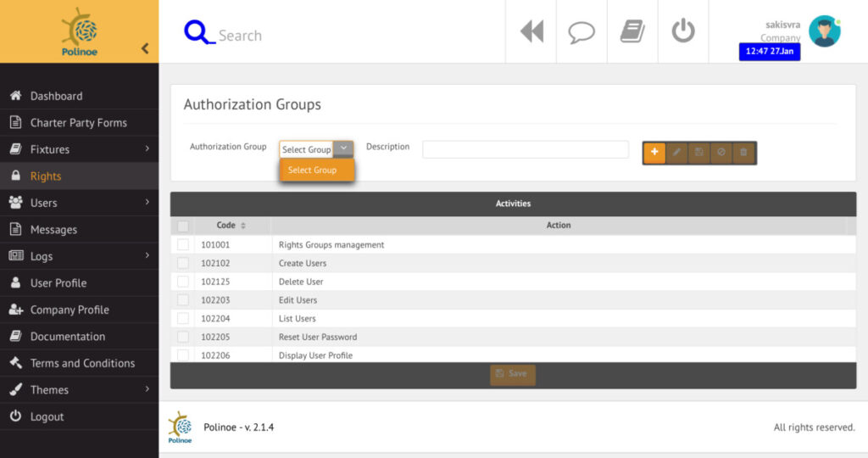Viewport: 868px width, 458px height.
Task: Click the pencil edit group icon
Action: 676,153
